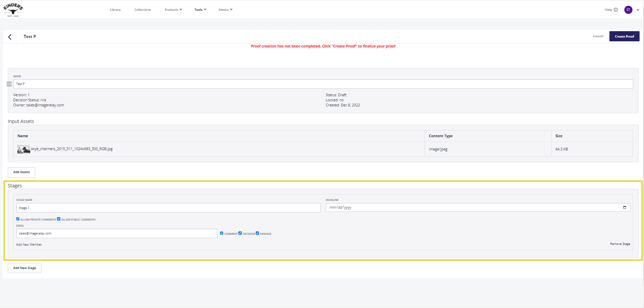Click the 64.3 KB size value

pos(561,149)
